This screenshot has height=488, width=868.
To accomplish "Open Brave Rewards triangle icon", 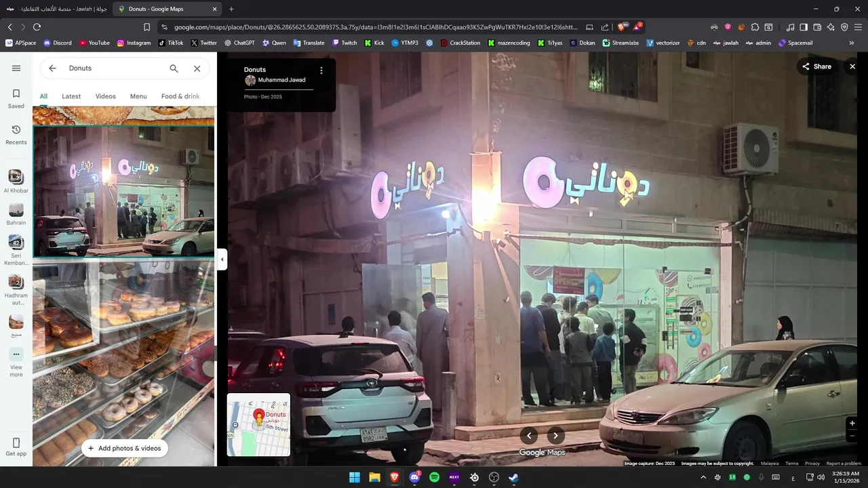I will pos(637,27).
